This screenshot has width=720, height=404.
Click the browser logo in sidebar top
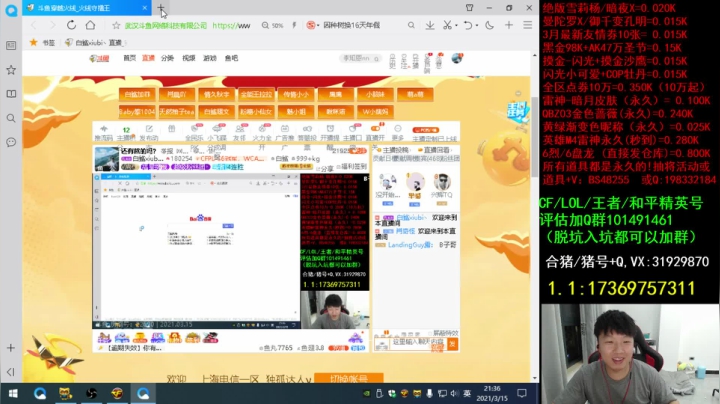[11, 10]
